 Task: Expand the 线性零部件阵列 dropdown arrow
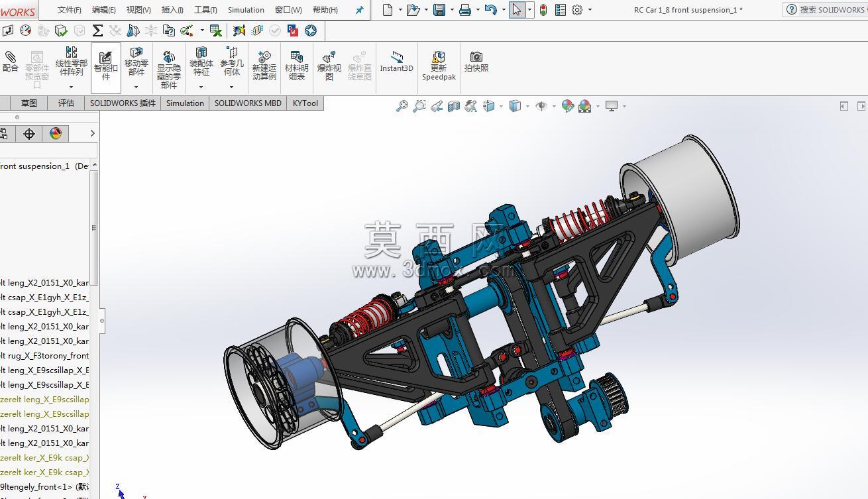tap(71, 87)
